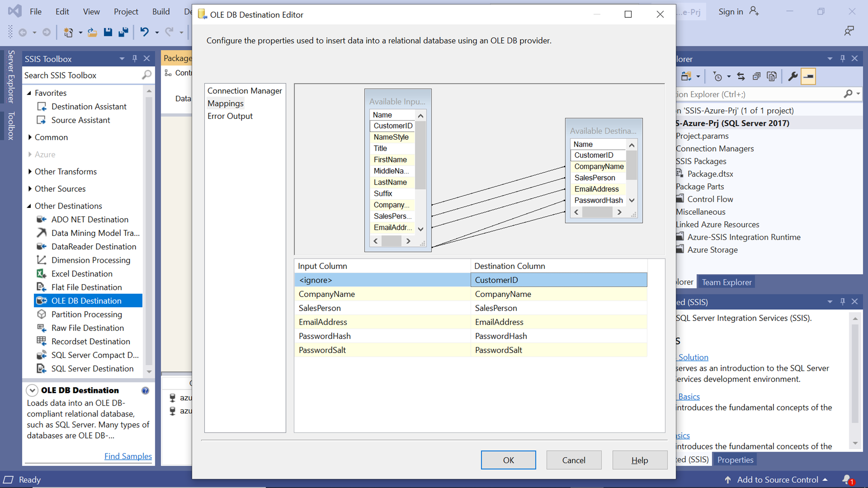Image resolution: width=868 pixels, height=488 pixels.
Task: Pin the SSIS Toolbox panel
Action: coord(135,59)
